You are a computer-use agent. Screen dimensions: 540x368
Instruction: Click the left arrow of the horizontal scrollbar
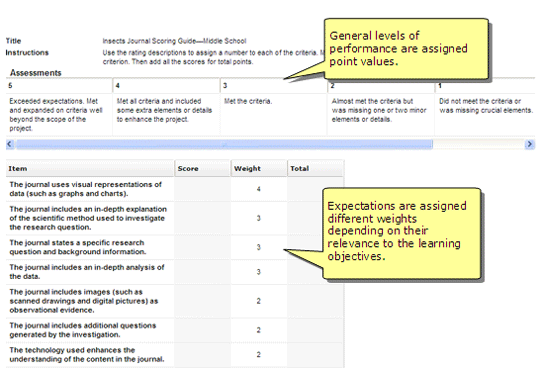click(10, 145)
